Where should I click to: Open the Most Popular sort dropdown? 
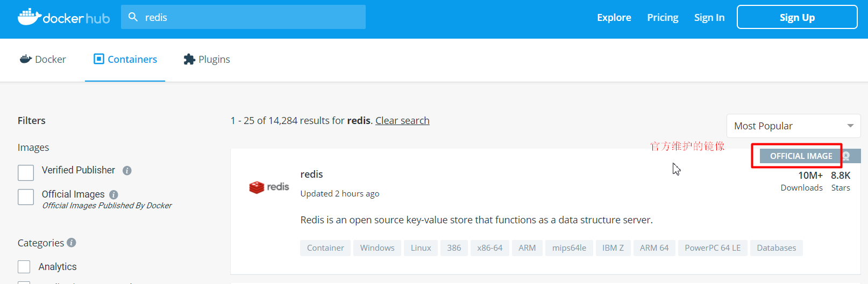pos(793,126)
